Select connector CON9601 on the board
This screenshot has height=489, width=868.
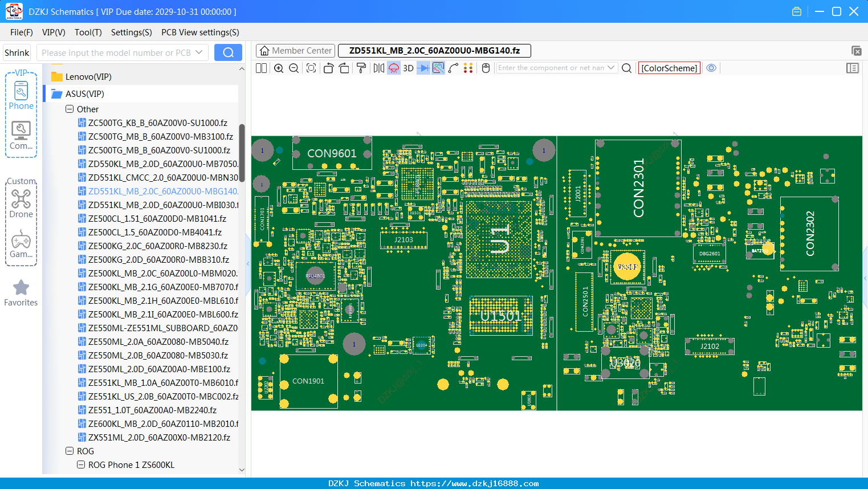pos(332,153)
